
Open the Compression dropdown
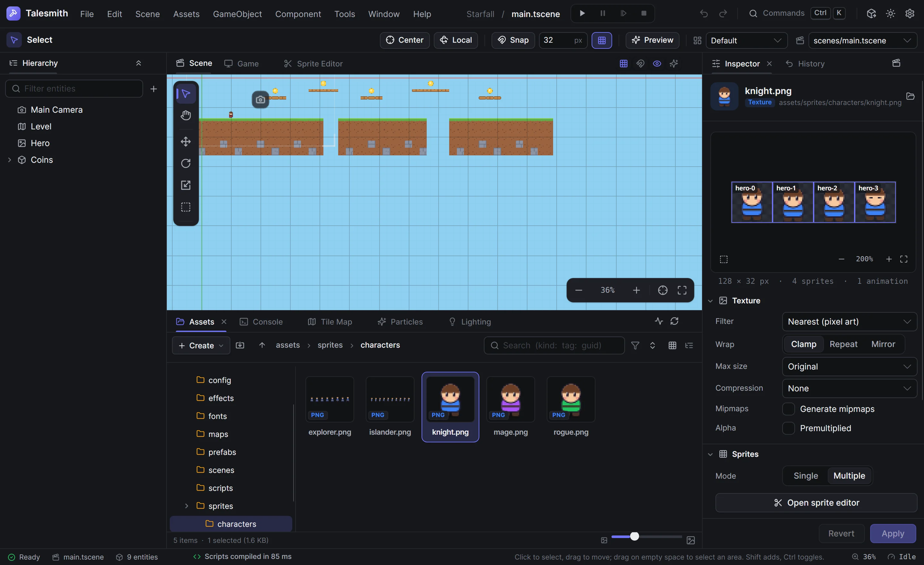coord(849,388)
